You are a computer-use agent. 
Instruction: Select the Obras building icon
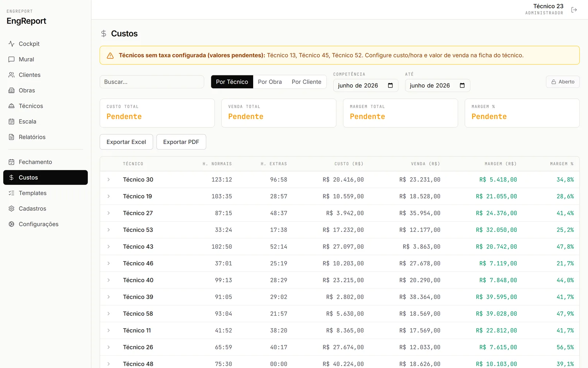click(11, 90)
